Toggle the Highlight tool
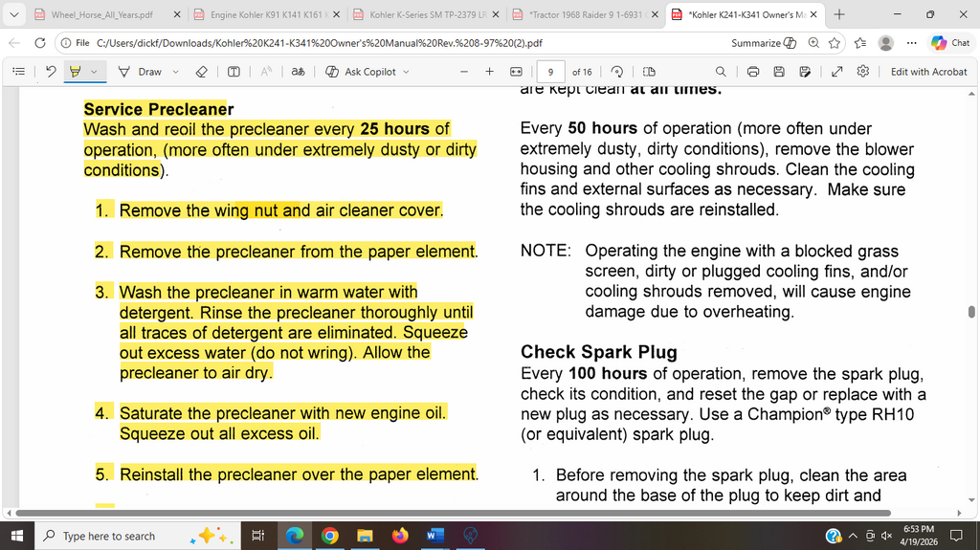The height and width of the screenshot is (550, 980). [76, 72]
